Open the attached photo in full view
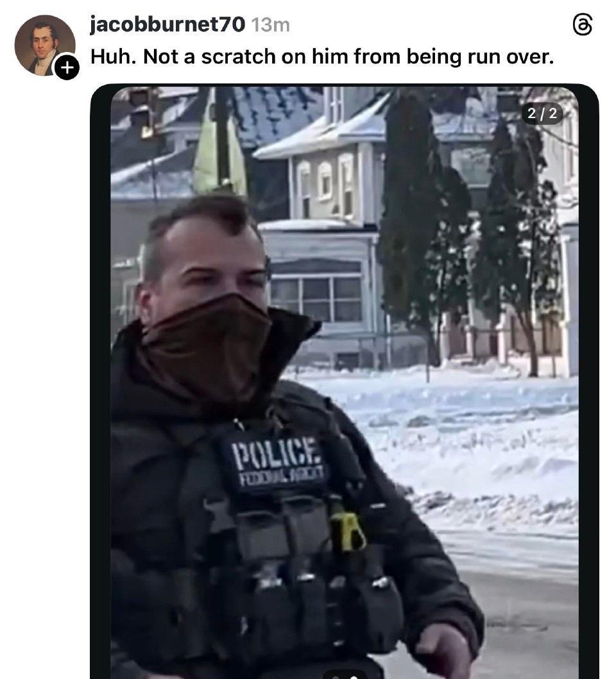Image resolution: width=616 pixels, height=679 pixels. pyautogui.click(x=344, y=382)
